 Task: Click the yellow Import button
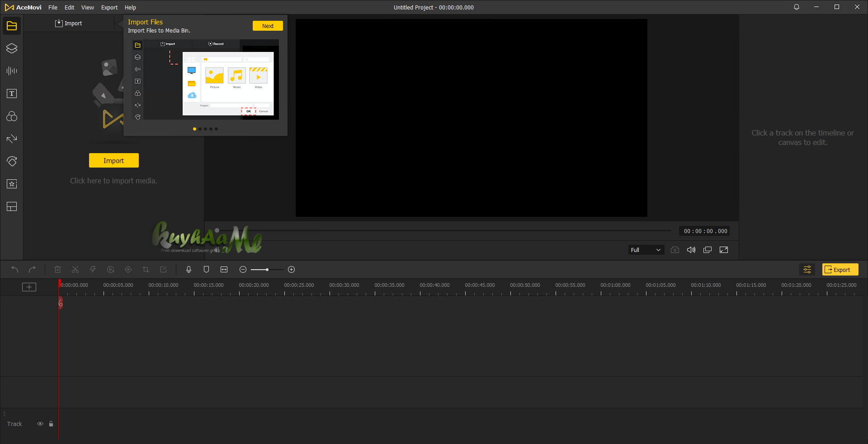(x=114, y=160)
